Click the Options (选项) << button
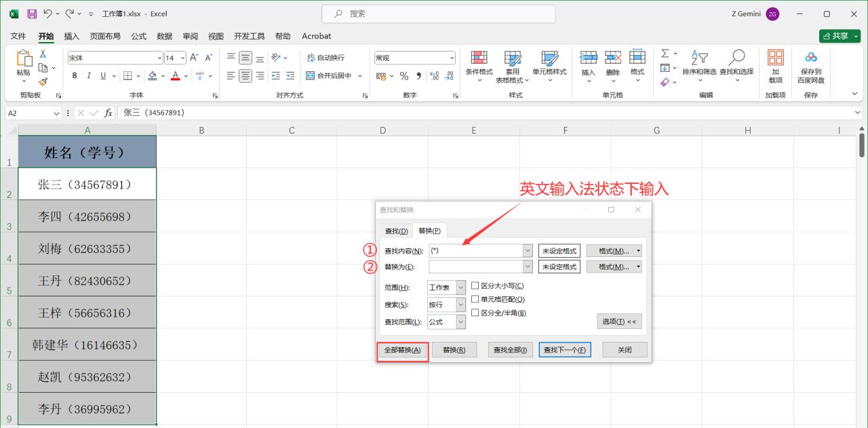Viewport: 868px width, 428px height. point(619,322)
